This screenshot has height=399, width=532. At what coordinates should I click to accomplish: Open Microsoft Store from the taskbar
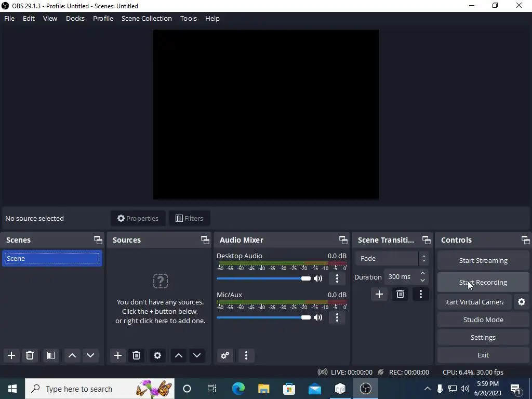tap(289, 389)
